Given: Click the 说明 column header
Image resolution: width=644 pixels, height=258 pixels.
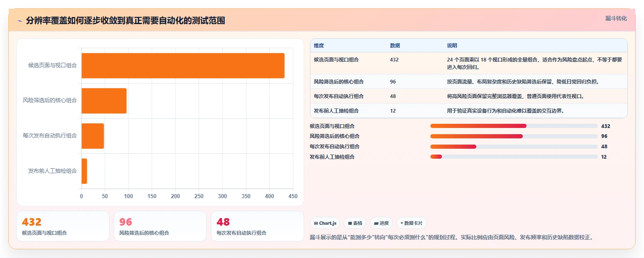Looking at the screenshot, I should coord(452,45).
